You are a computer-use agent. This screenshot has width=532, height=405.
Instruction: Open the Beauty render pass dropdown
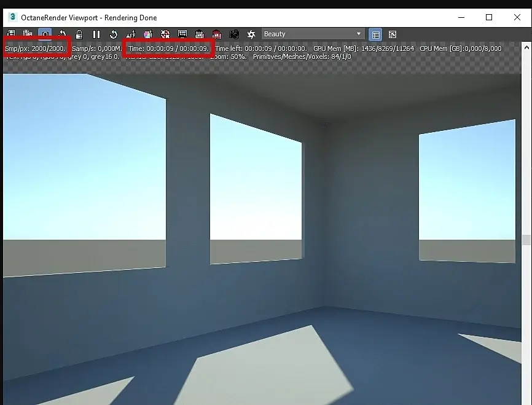313,34
